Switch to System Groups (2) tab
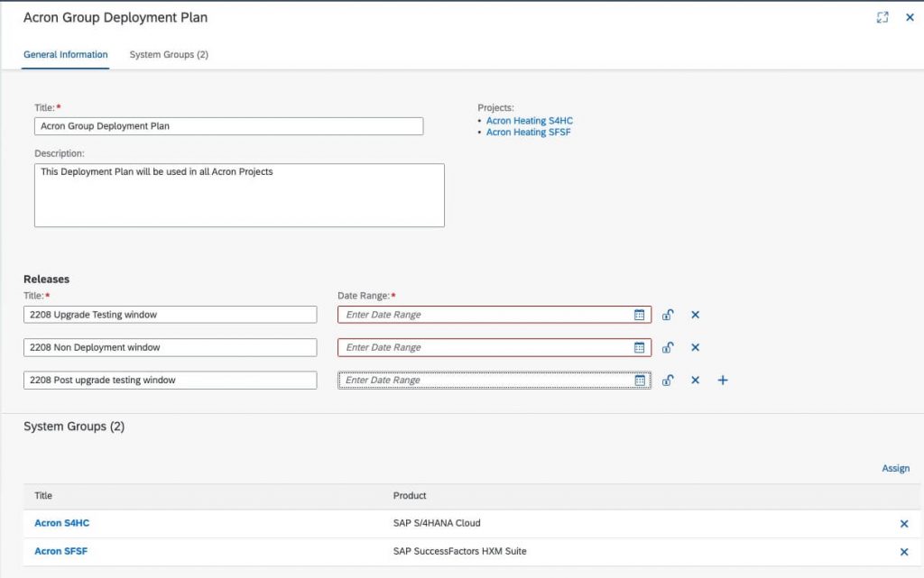 coord(169,55)
